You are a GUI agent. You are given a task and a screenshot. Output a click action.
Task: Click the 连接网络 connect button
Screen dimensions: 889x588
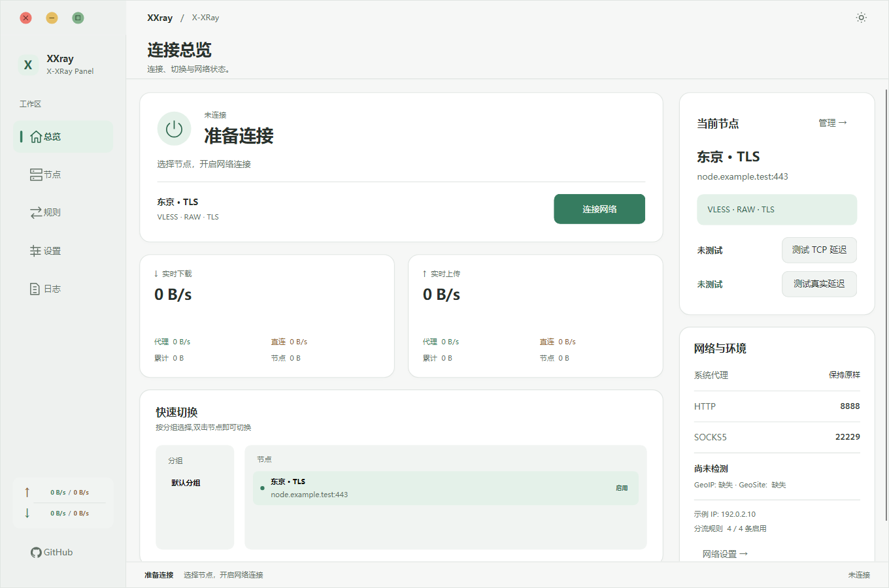click(599, 209)
